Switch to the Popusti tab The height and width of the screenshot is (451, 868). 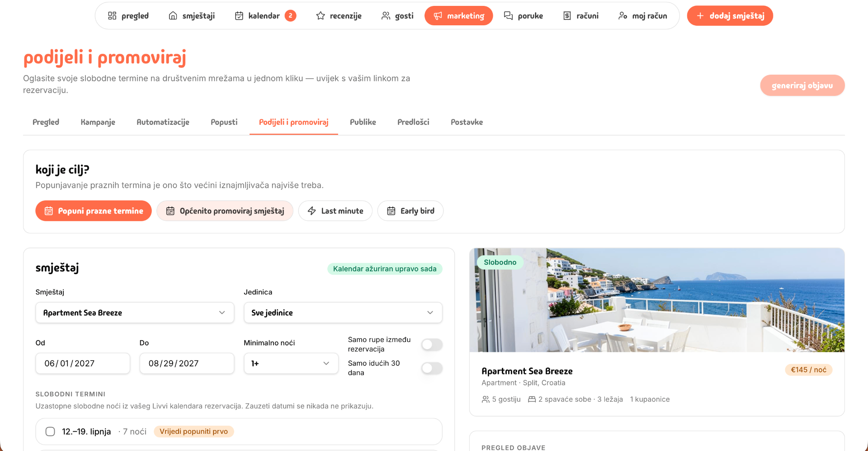coord(224,122)
